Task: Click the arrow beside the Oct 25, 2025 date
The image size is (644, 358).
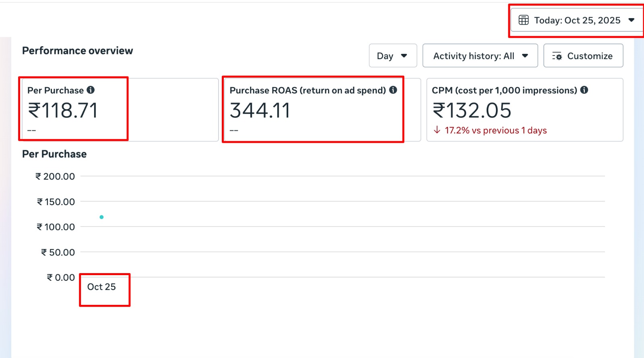Action: [x=631, y=20]
